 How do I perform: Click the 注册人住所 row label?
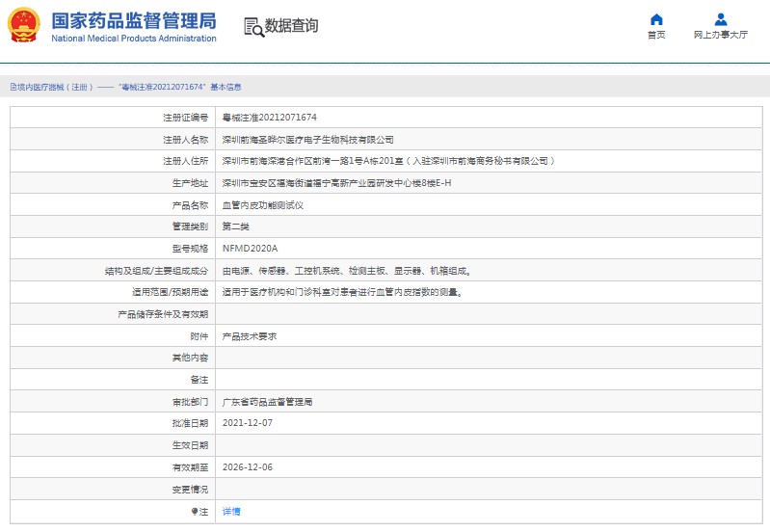tap(186, 161)
